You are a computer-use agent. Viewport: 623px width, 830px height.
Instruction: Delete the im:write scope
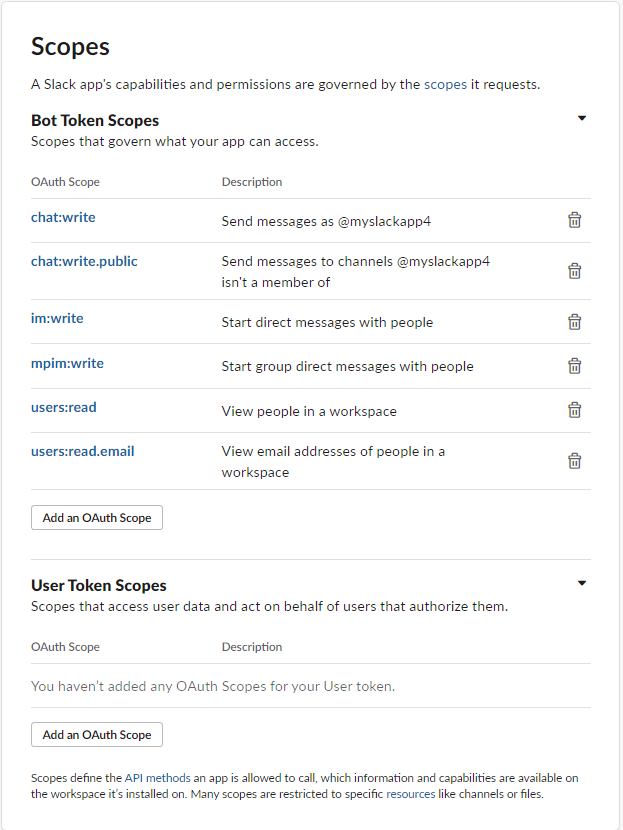click(574, 322)
